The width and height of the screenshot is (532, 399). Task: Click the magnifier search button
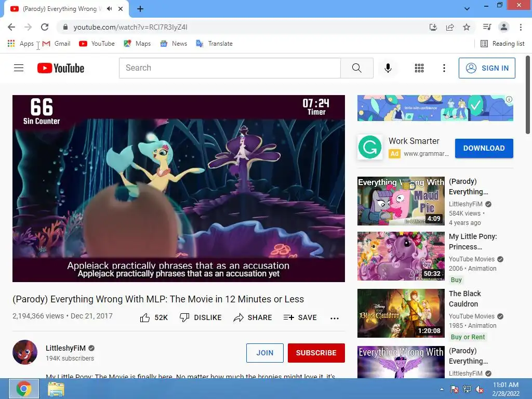tap(357, 68)
